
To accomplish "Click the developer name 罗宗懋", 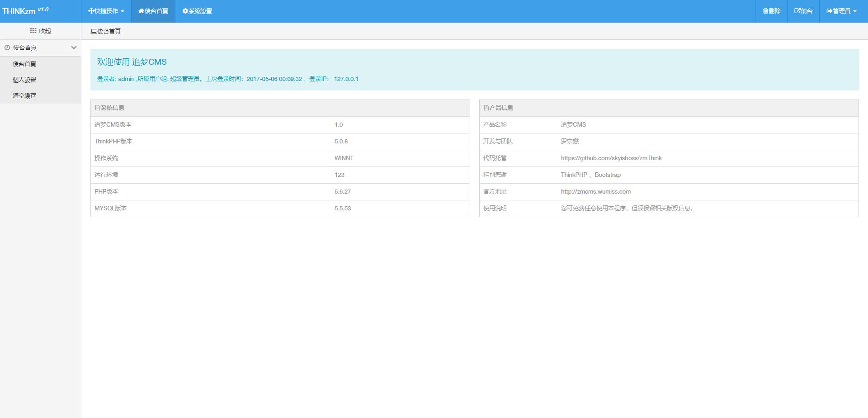I will tap(570, 141).
